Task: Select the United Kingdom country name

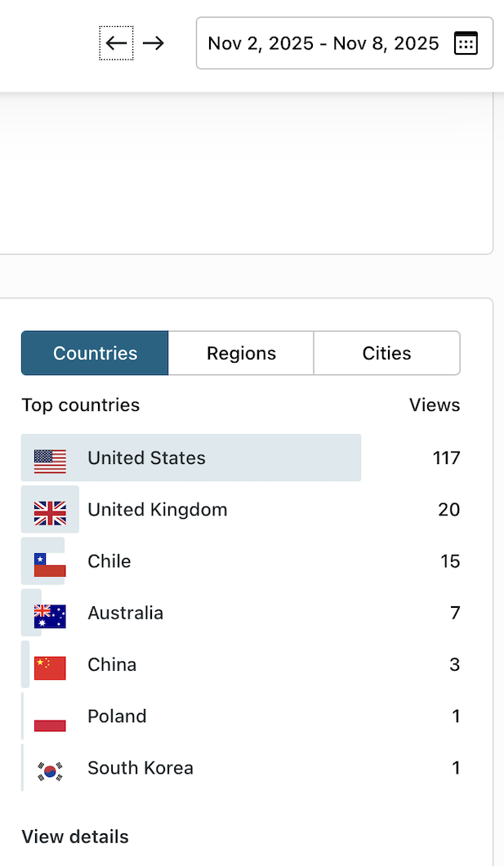Action: tap(158, 510)
